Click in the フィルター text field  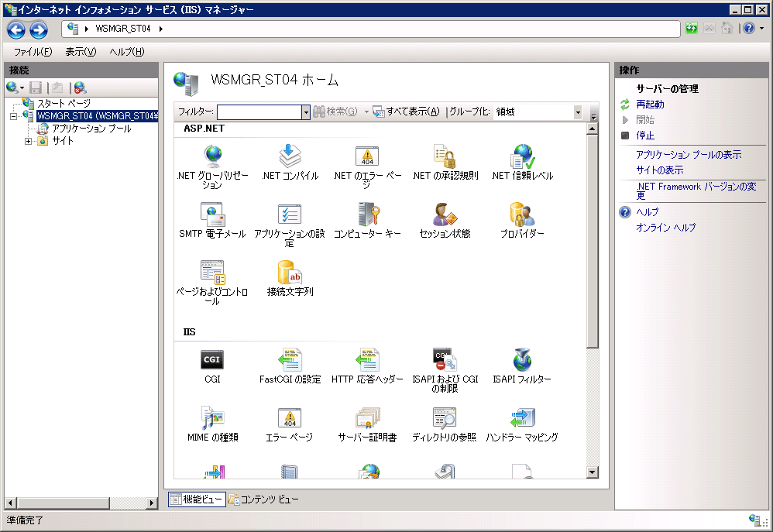coord(259,112)
